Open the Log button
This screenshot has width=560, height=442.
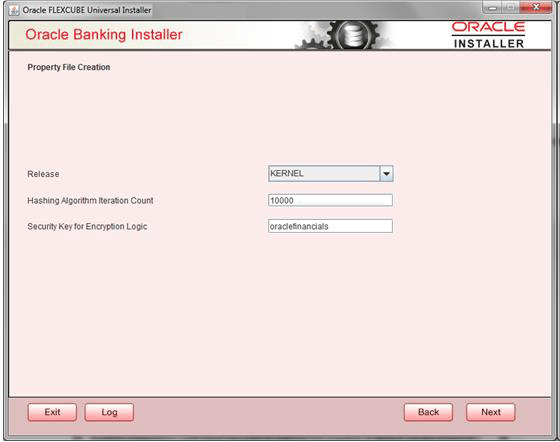(109, 412)
